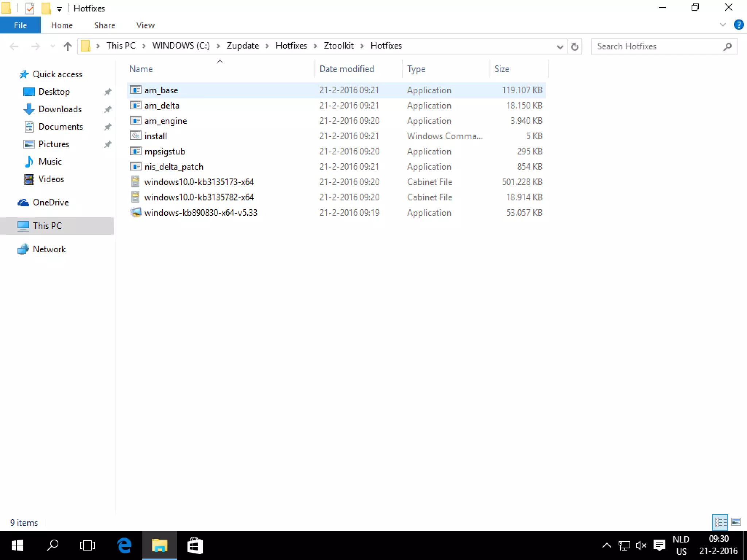747x560 pixels.
Task: Click the Properties quick access toolbar icon
Action: (x=30, y=8)
